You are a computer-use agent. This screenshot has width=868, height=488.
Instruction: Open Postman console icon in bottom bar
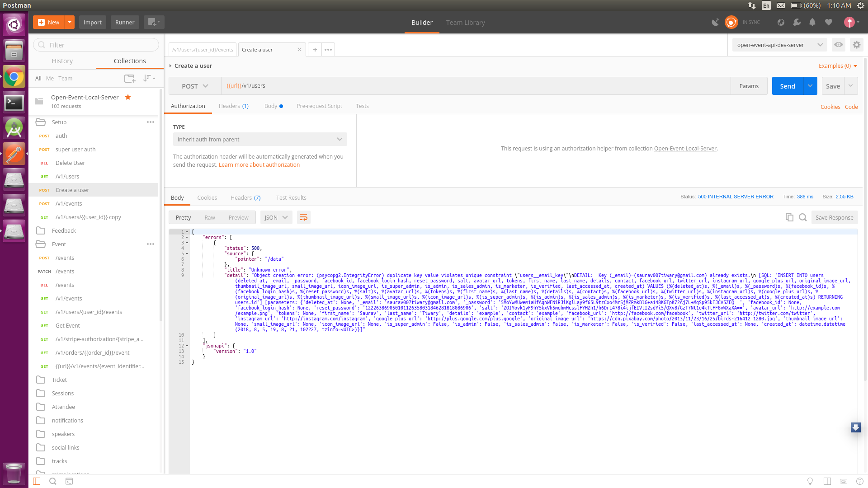pyautogui.click(x=69, y=481)
